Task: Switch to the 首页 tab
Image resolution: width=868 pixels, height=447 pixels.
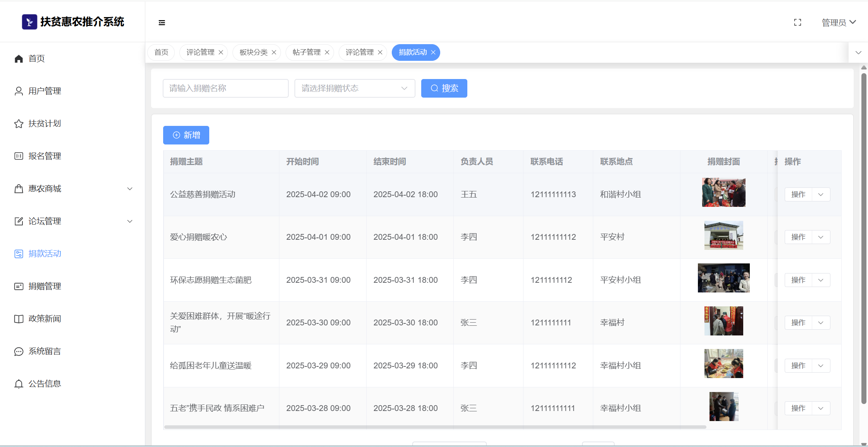Action: 161,52
